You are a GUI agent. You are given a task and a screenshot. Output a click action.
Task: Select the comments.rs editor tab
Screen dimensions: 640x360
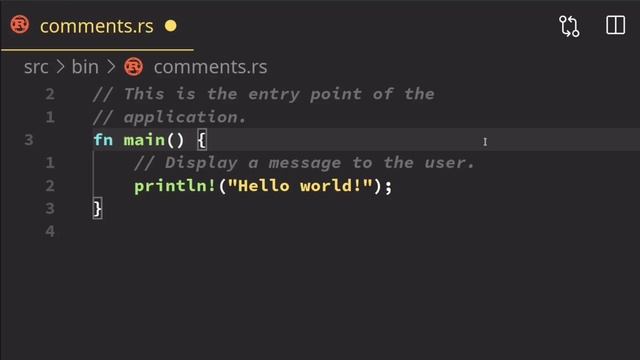click(97, 26)
